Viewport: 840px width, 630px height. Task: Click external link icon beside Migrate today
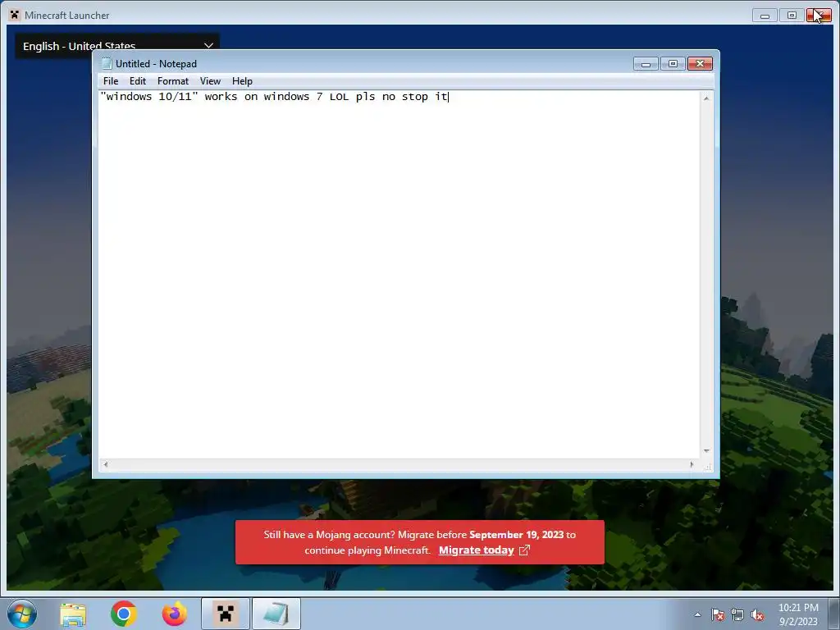tap(524, 550)
